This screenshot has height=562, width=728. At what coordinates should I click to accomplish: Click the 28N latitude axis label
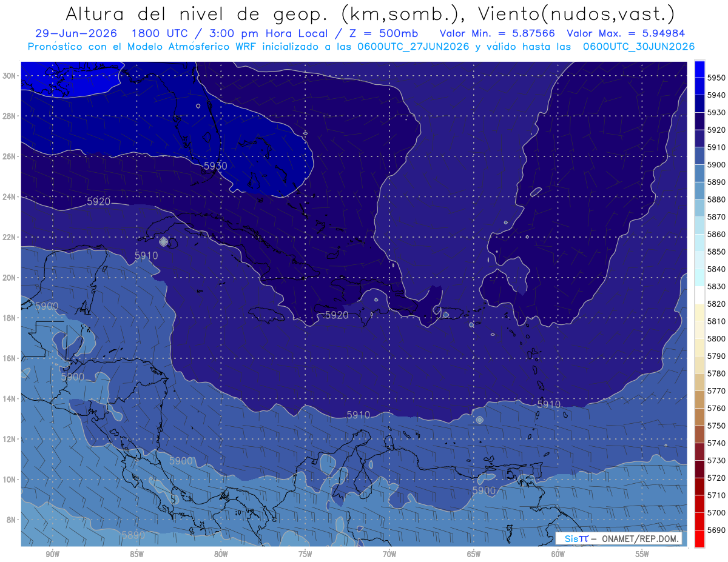pyautogui.click(x=8, y=116)
